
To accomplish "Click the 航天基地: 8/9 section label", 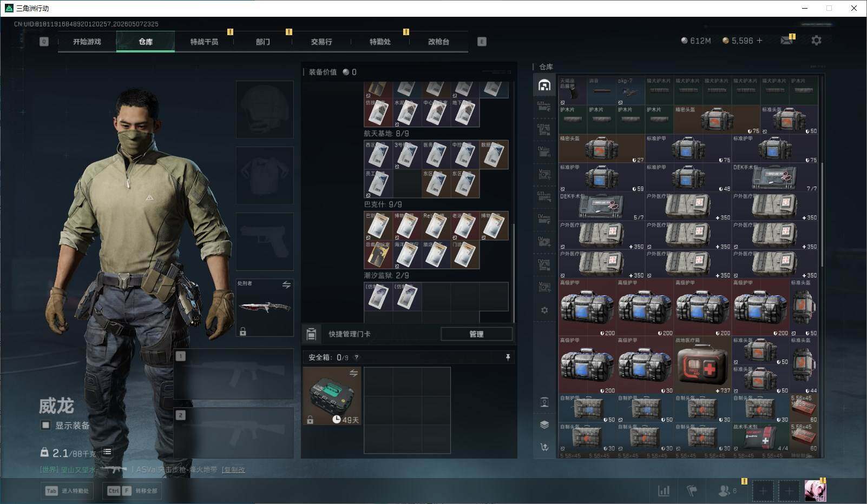I will click(386, 134).
